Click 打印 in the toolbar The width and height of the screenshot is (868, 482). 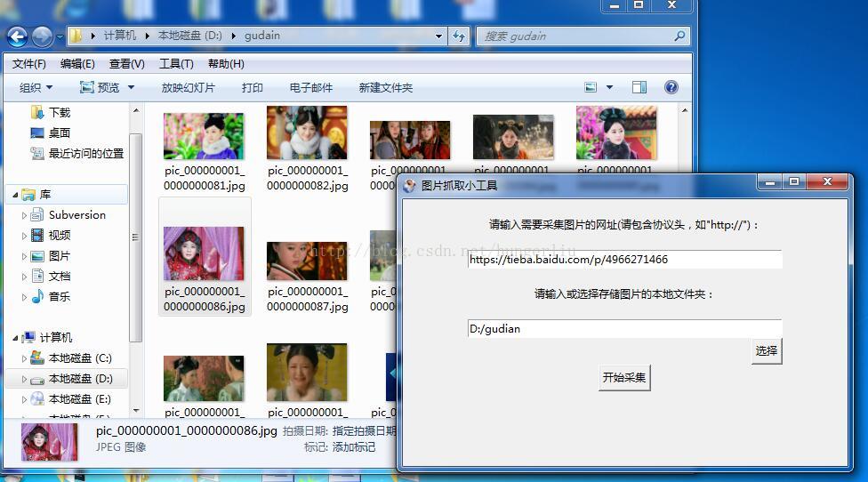(x=252, y=87)
